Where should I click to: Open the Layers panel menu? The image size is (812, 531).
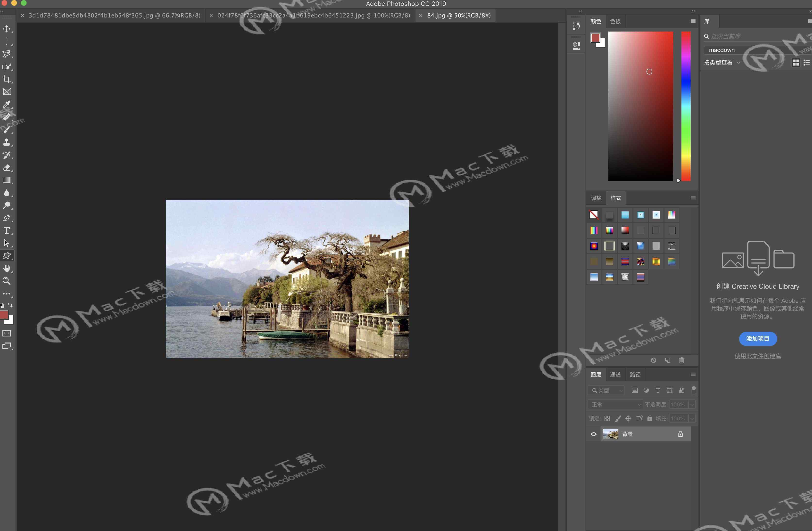[693, 375]
